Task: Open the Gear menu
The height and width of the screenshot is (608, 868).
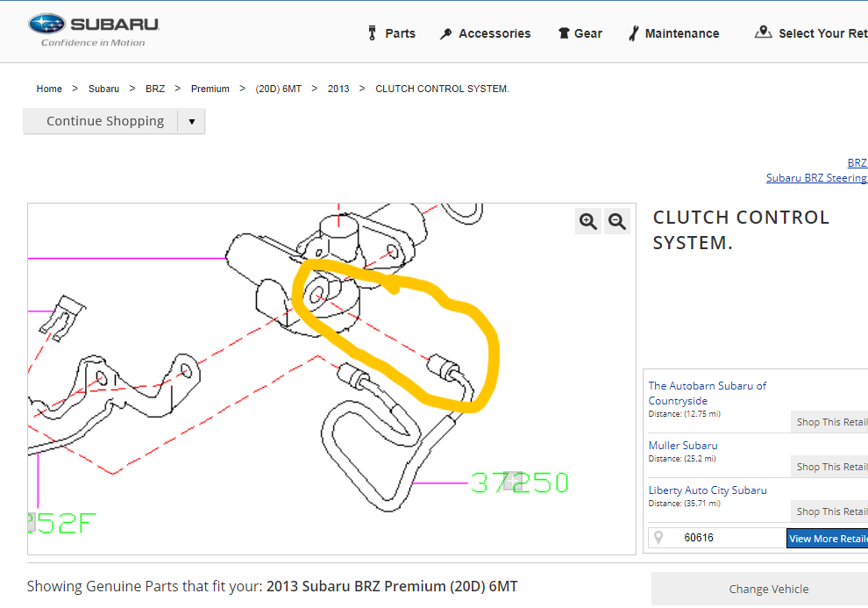Action: coord(580,33)
